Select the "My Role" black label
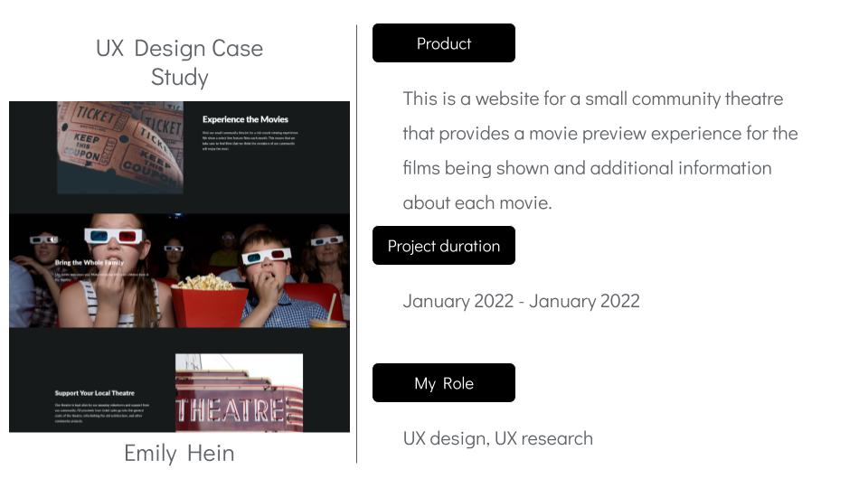Screen dimensions: 868x488 (443, 383)
